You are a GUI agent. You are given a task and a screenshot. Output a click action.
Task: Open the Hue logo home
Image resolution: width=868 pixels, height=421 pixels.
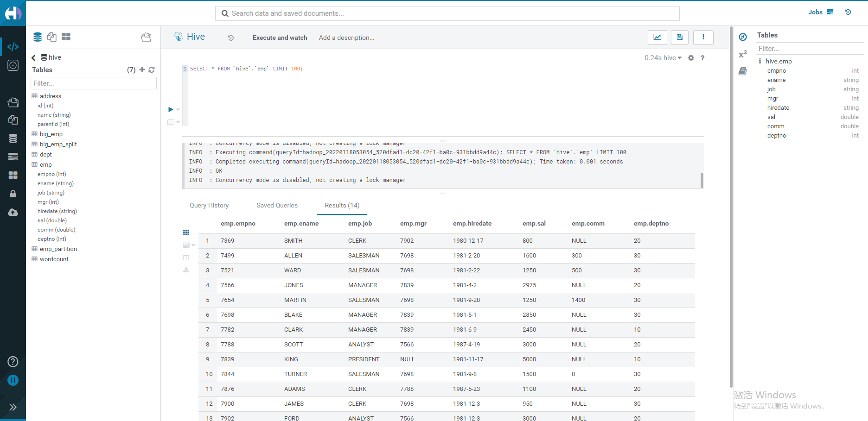[13, 13]
